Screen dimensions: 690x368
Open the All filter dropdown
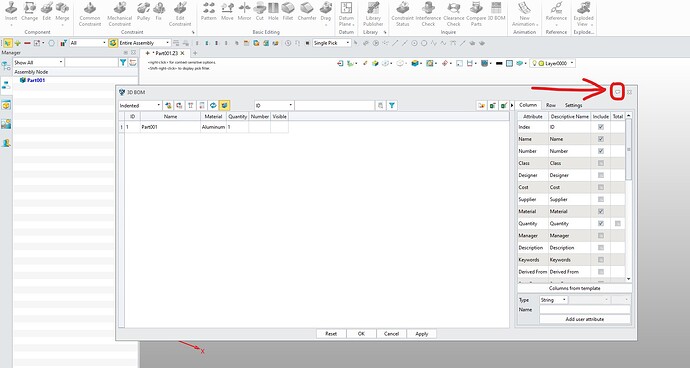88,43
